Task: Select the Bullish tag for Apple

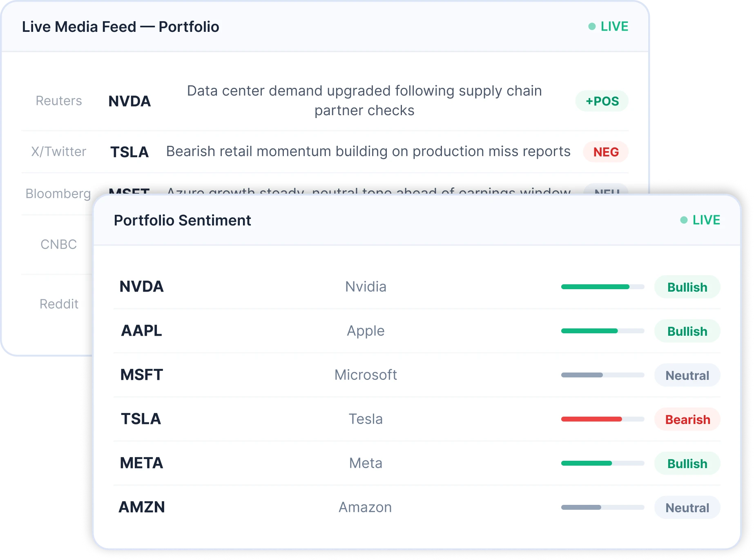Action: [x=687, y=331]
